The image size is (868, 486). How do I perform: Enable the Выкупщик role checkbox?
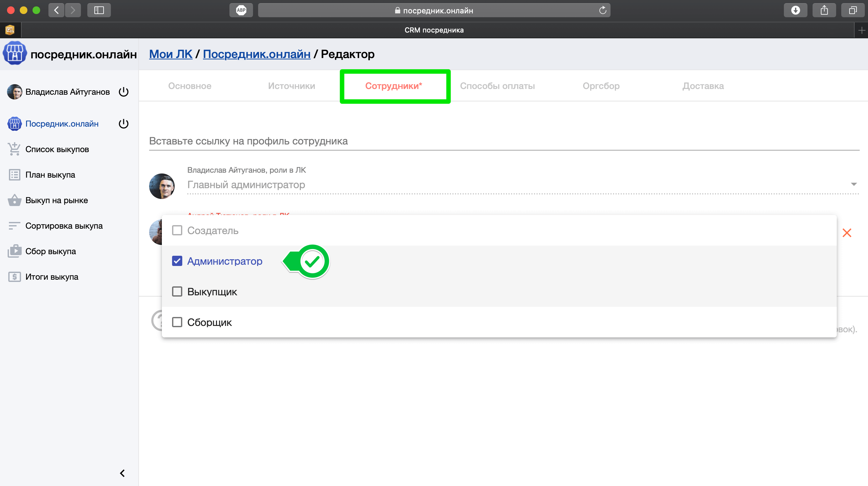(x=177, y=291)
